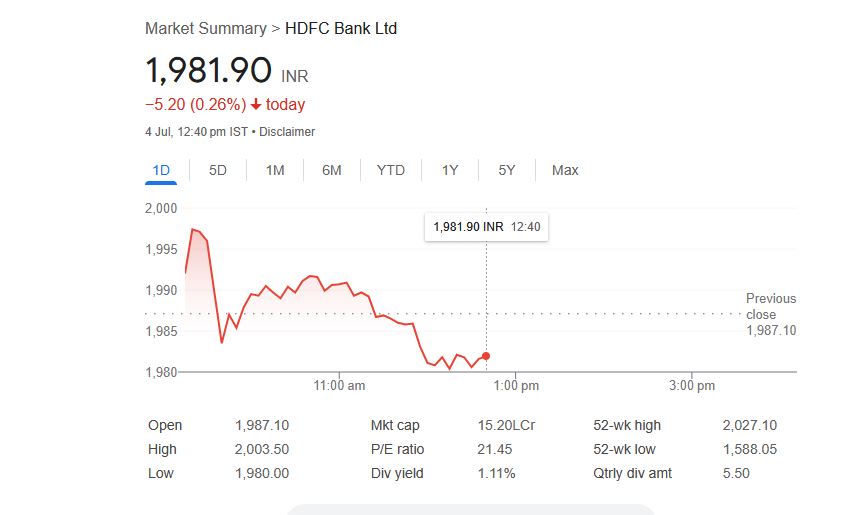Click the 52-wk high value 2,027.10

tap(750, 425)
